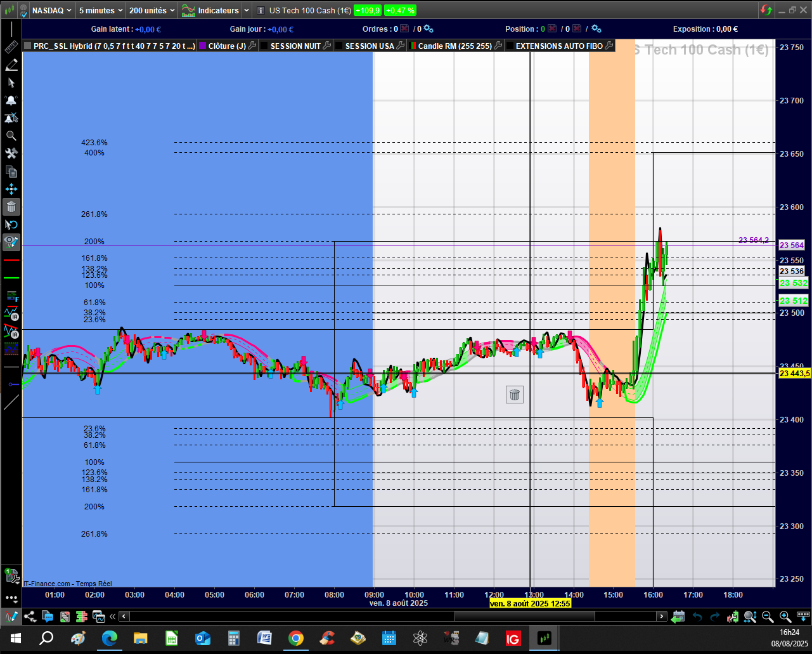Open the wrench and hammer settings tool
812x654 pixels.
11,154
